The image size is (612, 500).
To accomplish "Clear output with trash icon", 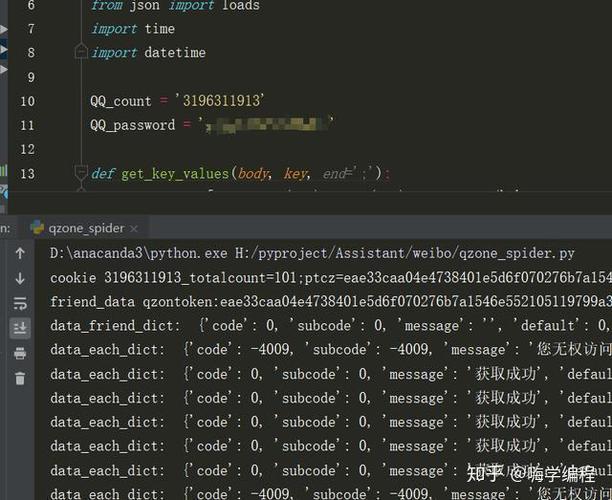I will 20,378.
